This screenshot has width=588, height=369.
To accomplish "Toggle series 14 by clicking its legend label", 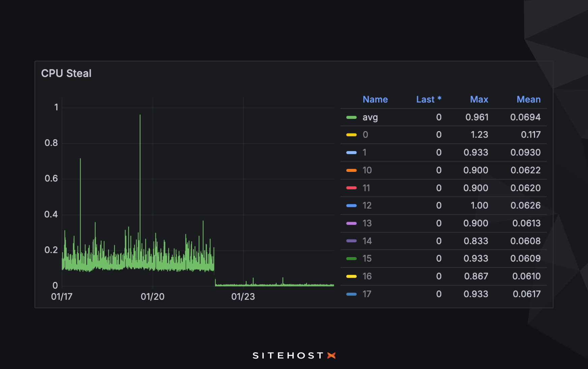I will tap(367, 241).
